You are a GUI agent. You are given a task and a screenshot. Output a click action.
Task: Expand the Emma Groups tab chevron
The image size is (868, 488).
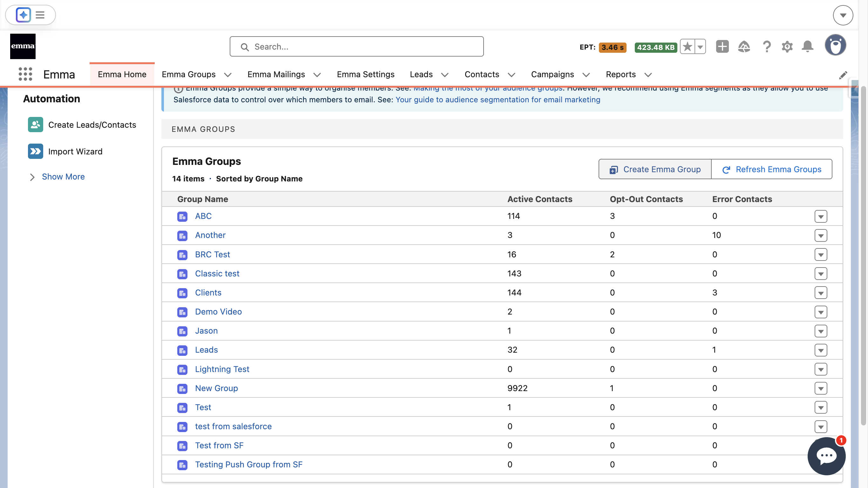click(228, 75)
